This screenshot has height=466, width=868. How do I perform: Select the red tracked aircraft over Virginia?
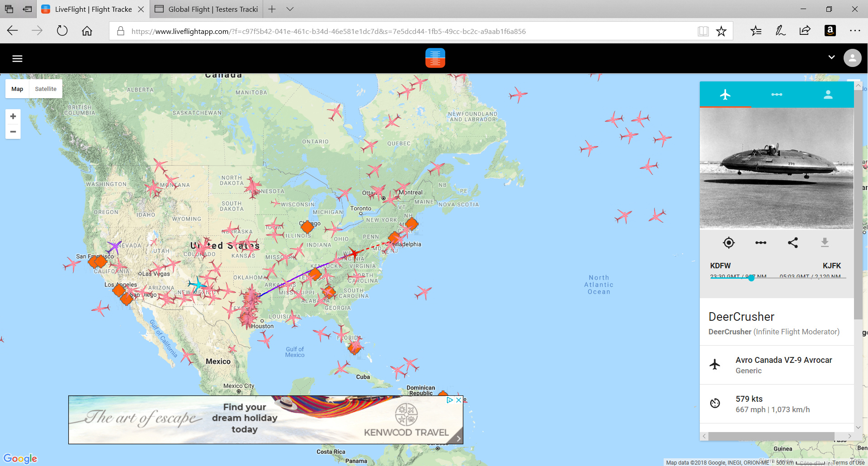coord(354,253)
